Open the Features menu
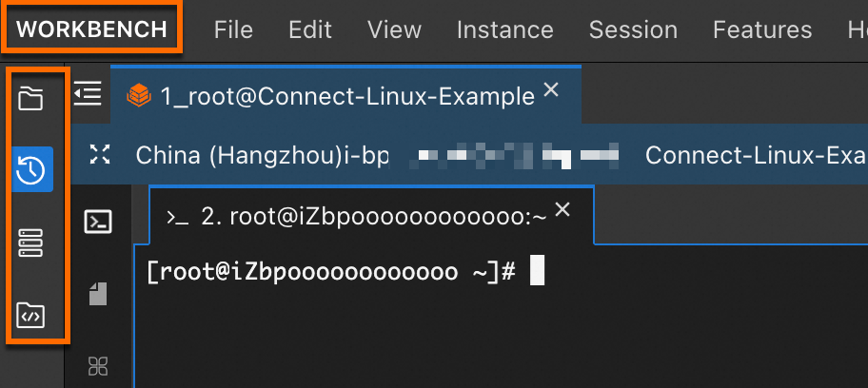Image resolution: width=868 pixels, height=388 pixels. tap(762, 29)
